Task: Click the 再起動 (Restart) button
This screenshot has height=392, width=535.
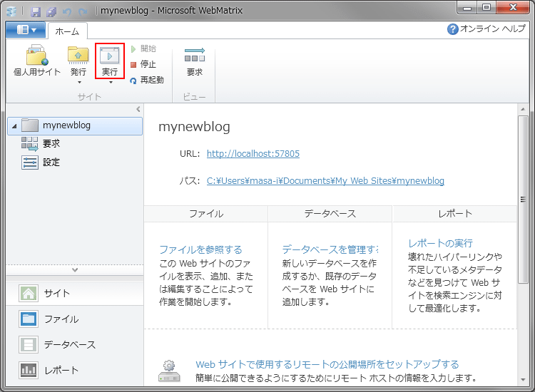Action: click(147, 80)
